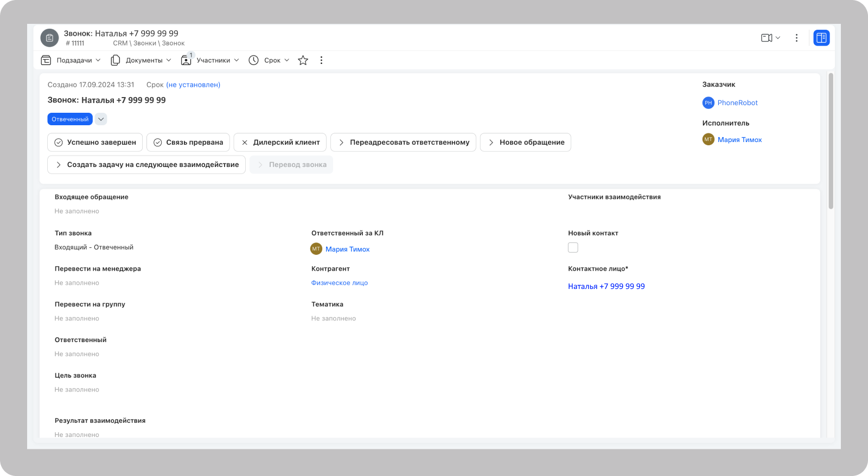Expand the Участники dropdown chevron
Image resolution: width=868 pixels, height=476 pixels.
[237, 60]
